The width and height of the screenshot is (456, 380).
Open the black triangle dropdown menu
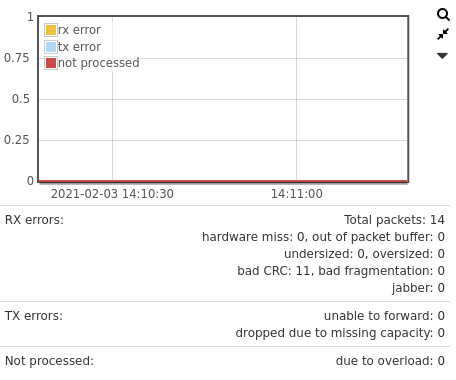[x=442, y=56]
